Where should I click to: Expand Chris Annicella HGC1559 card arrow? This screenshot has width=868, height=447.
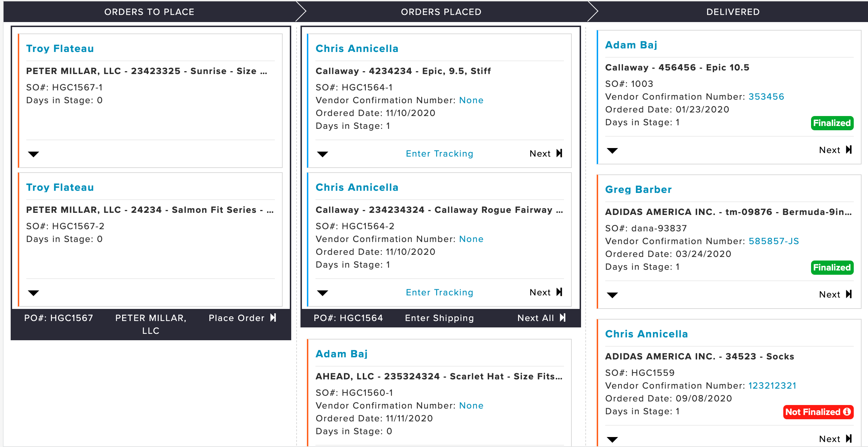[x=612, y=440]
